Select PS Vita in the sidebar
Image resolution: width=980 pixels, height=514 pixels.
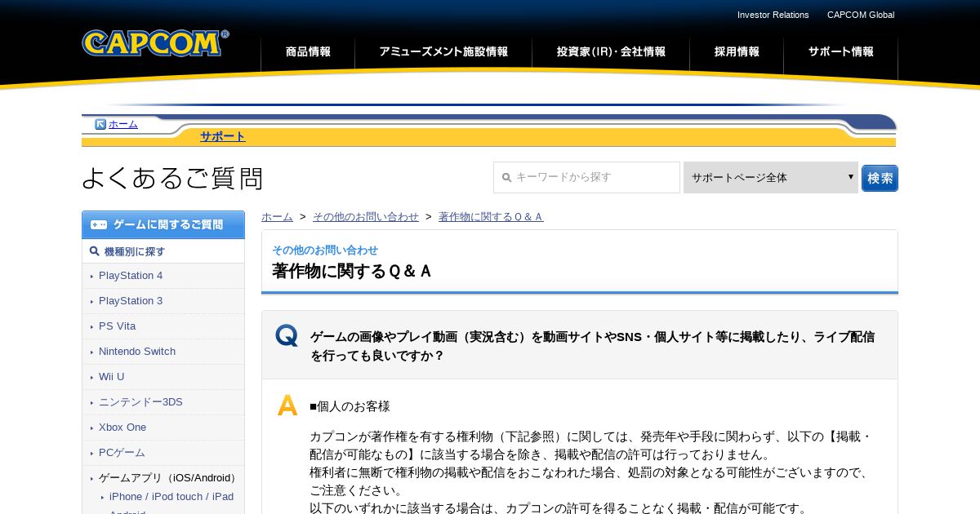tap(118, 326)
